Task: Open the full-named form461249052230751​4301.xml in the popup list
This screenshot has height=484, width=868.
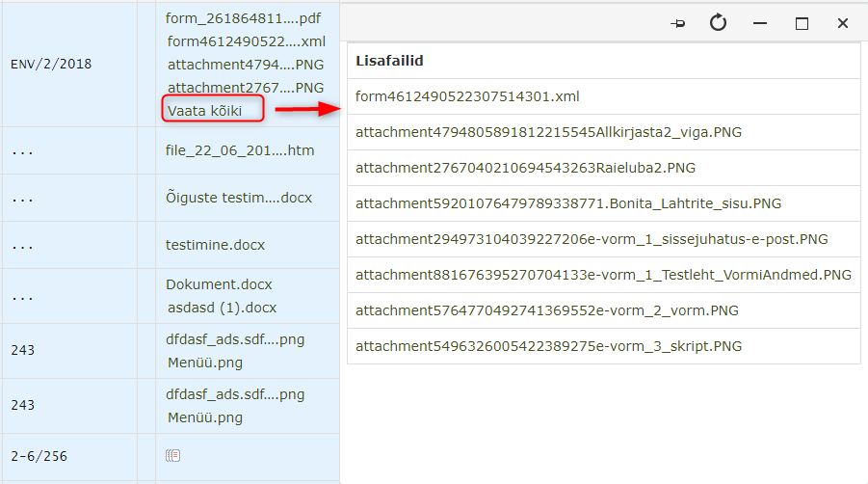Action: coord(467,96)
